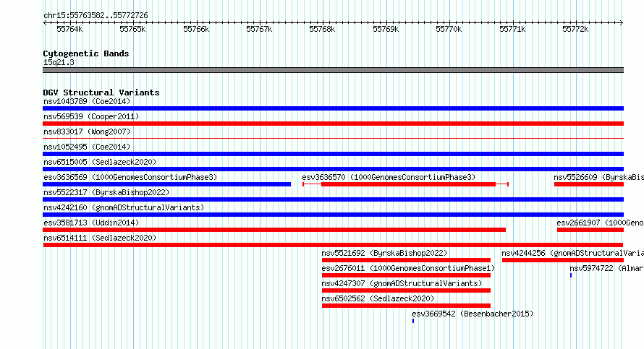Click the 55770k ruler tick label
The width and height of the screenshot is (644, 349).
click(449, 29)
